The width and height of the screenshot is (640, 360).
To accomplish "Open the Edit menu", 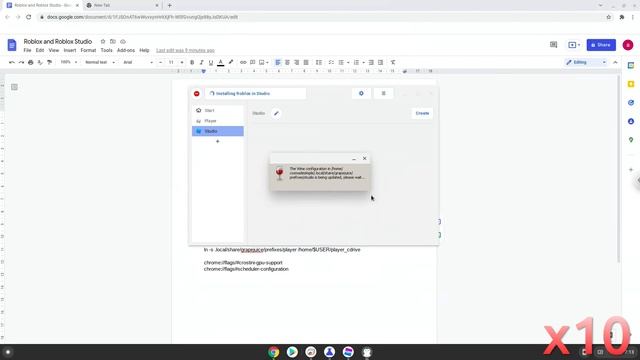I will pyautogui.click(x=40, y=50).
